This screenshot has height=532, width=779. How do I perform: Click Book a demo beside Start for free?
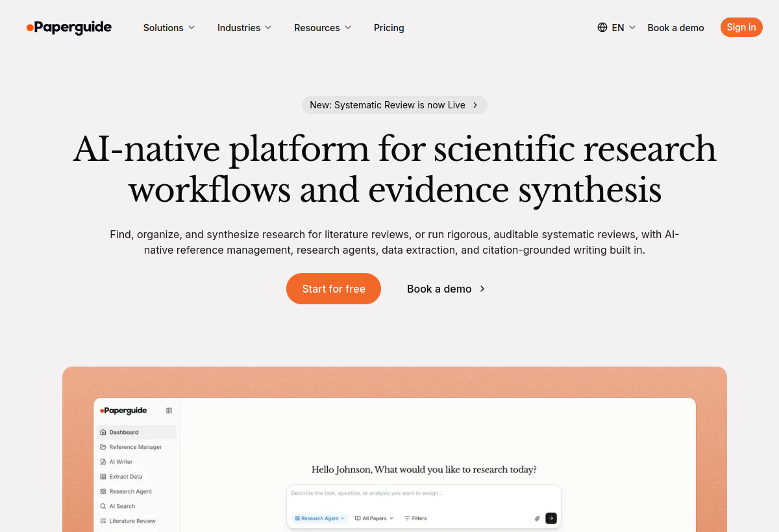tap(446, 289)
